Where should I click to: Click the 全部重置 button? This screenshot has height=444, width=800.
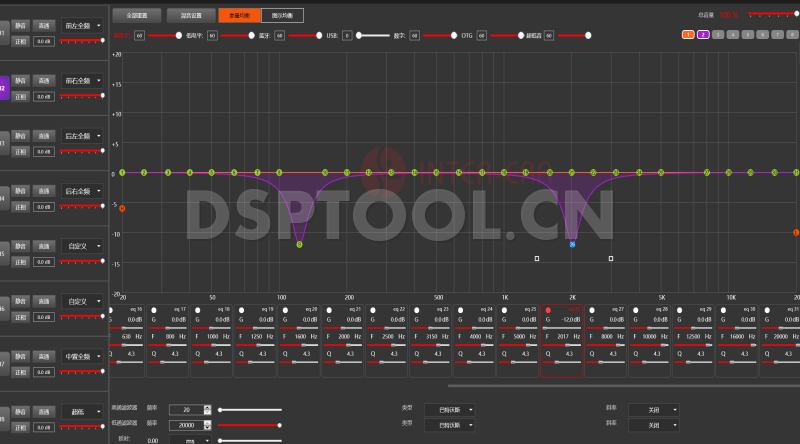(x=137, y=16)
